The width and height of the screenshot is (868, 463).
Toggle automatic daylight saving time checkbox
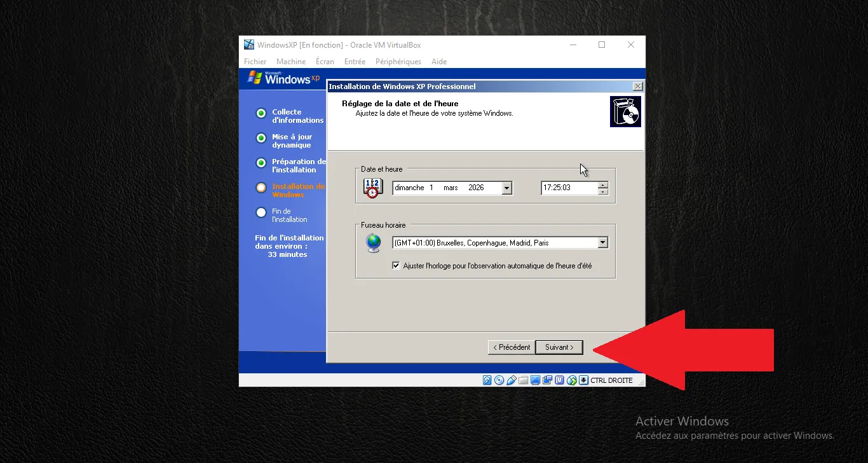click(x=397, y=266)
